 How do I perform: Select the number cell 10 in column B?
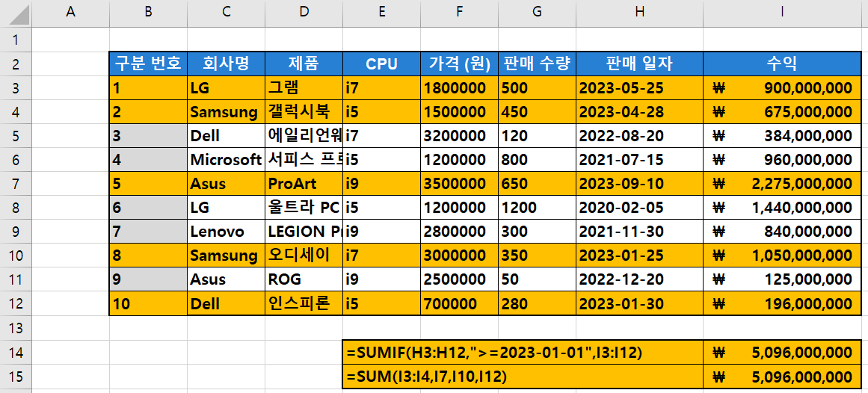(148, 303)
